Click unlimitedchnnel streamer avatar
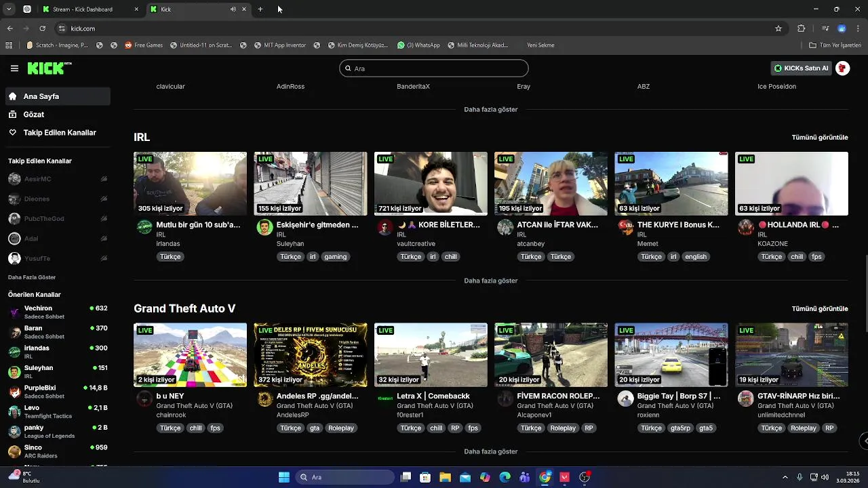Image resolution: width=868 pixels, height=488 pixels. pyautogui.click(x=745, y=399)
